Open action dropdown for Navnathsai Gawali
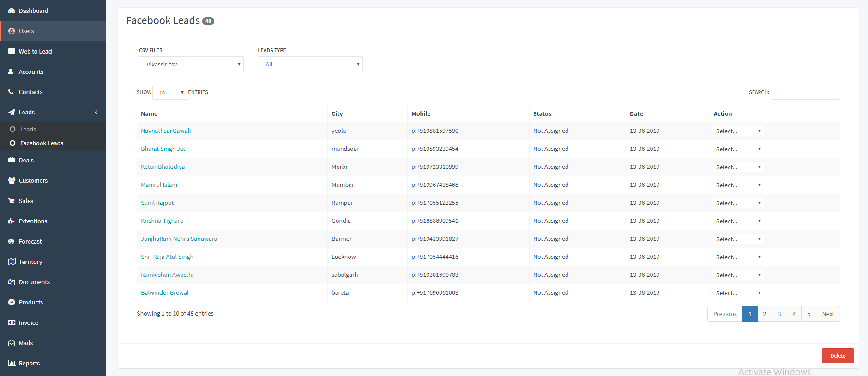This screenshot has height=376, width=868. pyautogui.click(x=739, y=131)
